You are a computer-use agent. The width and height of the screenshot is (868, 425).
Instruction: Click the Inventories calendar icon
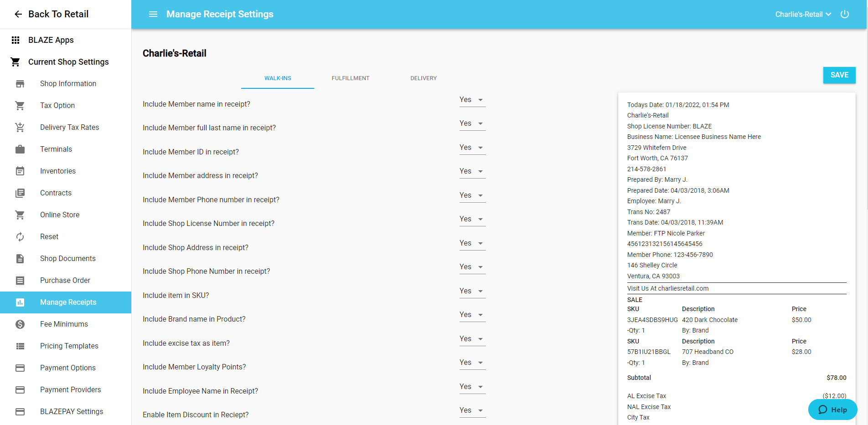click(x=20, y=171)
